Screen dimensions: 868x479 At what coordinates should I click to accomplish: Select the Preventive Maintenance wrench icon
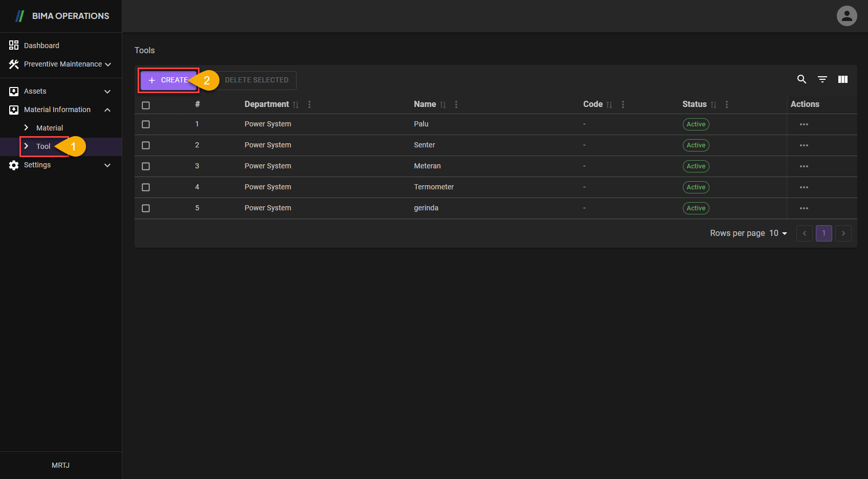coord(14,63)
